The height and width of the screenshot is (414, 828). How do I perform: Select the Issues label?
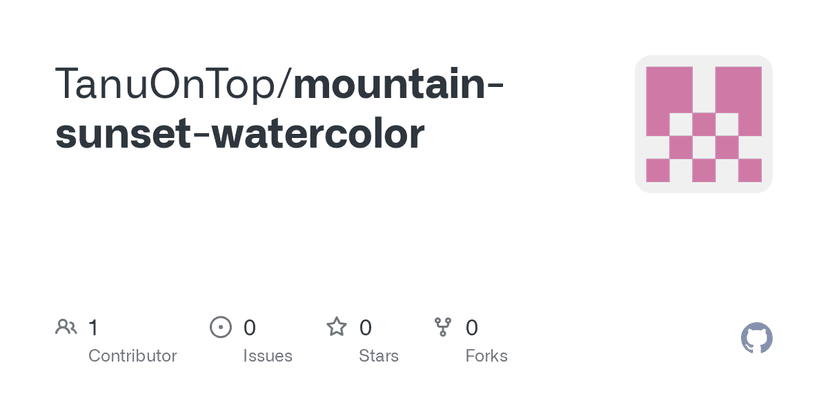268,355
